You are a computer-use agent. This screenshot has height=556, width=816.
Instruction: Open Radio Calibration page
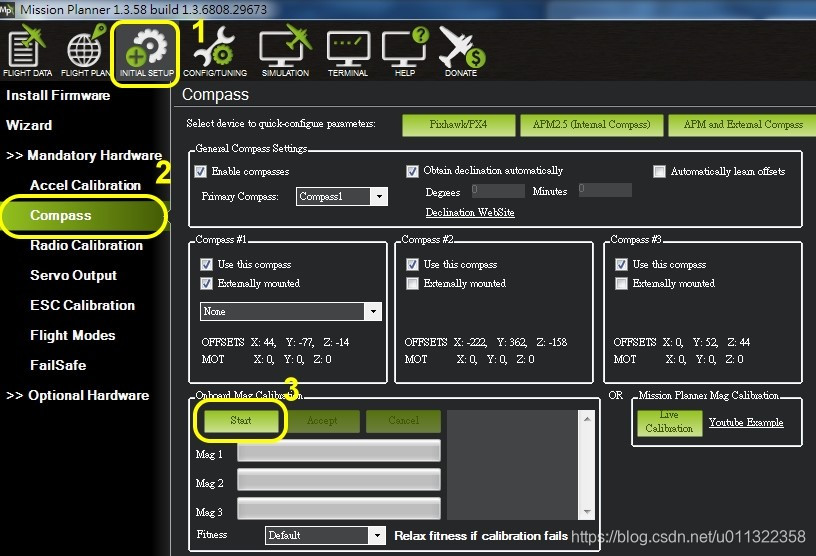(86, 245)
